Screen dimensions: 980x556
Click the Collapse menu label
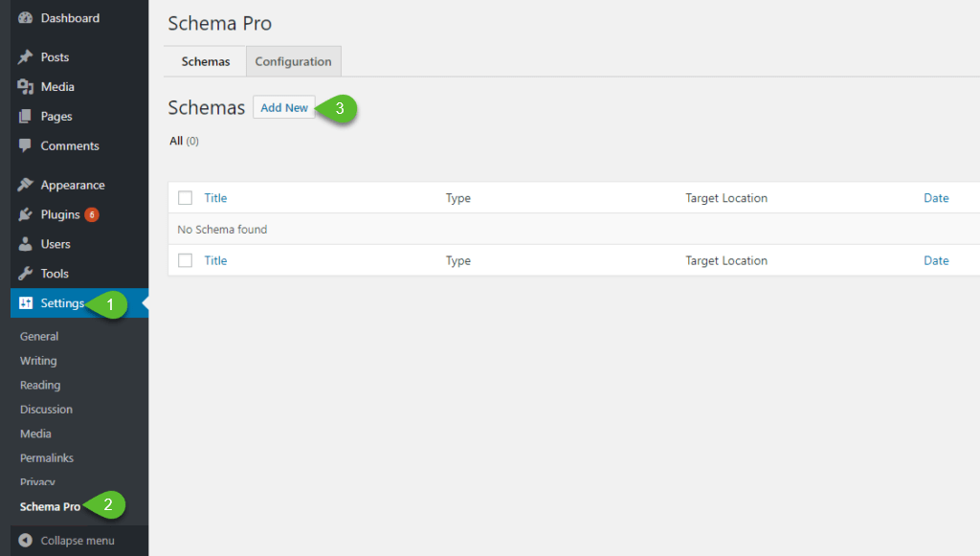click(78, 541)
